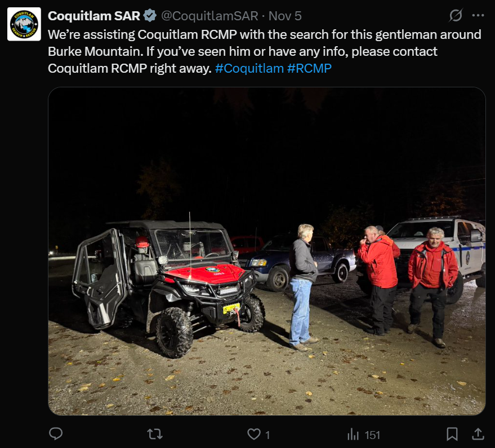
Task: Like the post with heart icon
Action: [x=255, y=434]
